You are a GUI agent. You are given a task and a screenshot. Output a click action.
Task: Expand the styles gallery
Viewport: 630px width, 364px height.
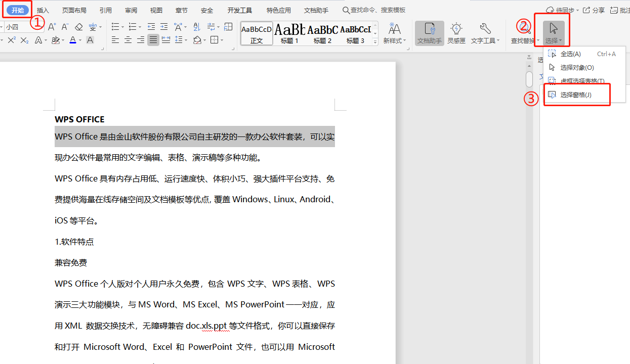(x=375, y=42)
